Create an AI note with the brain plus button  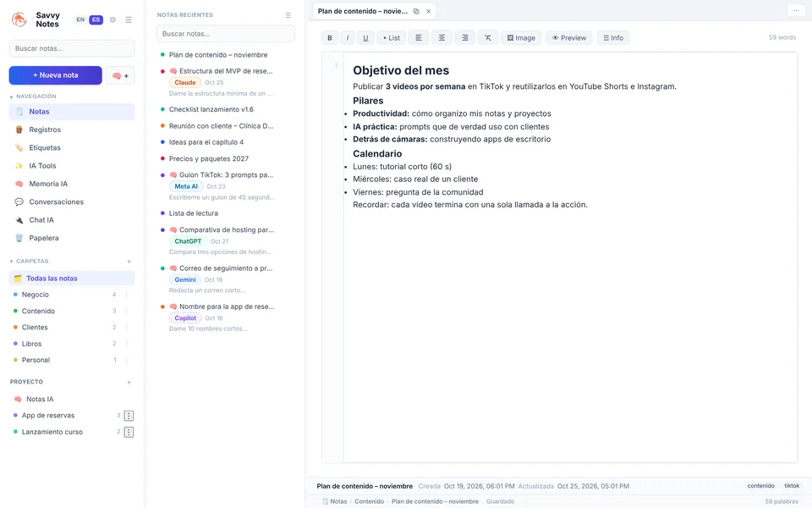[x=120, y=75]
